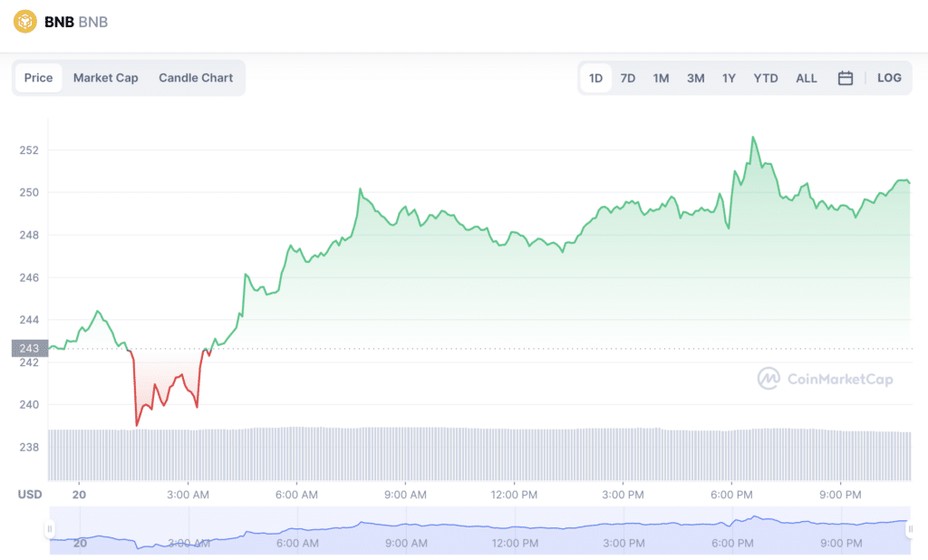Click the 6:00 PM x-axis label
Viewport: 928px width, 560px height.
(731, 494)
